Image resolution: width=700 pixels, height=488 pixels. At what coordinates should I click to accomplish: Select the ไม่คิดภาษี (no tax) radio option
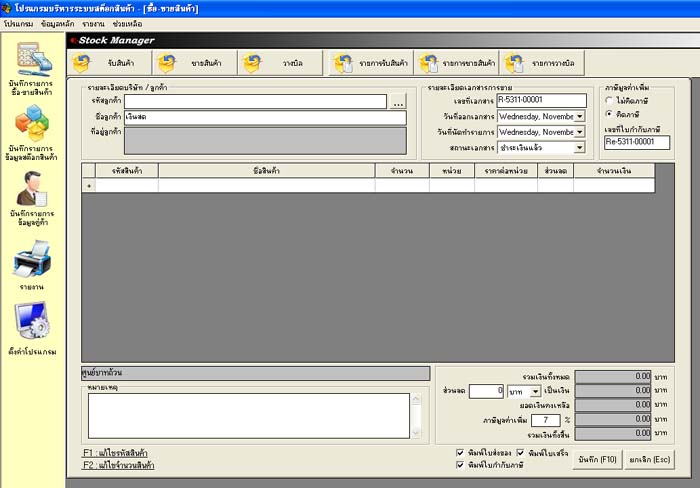pos(611,100)
